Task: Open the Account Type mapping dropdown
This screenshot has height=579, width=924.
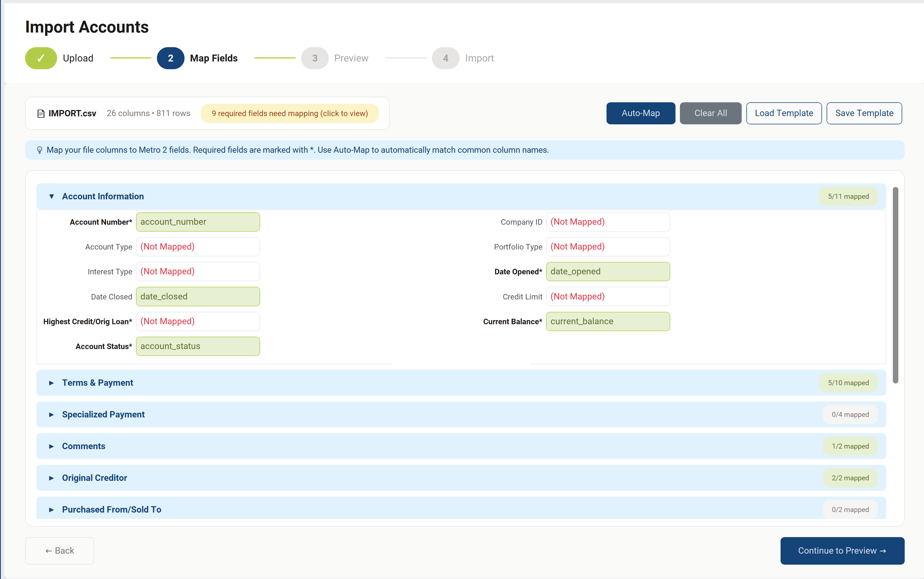Action: pos(198,247)
